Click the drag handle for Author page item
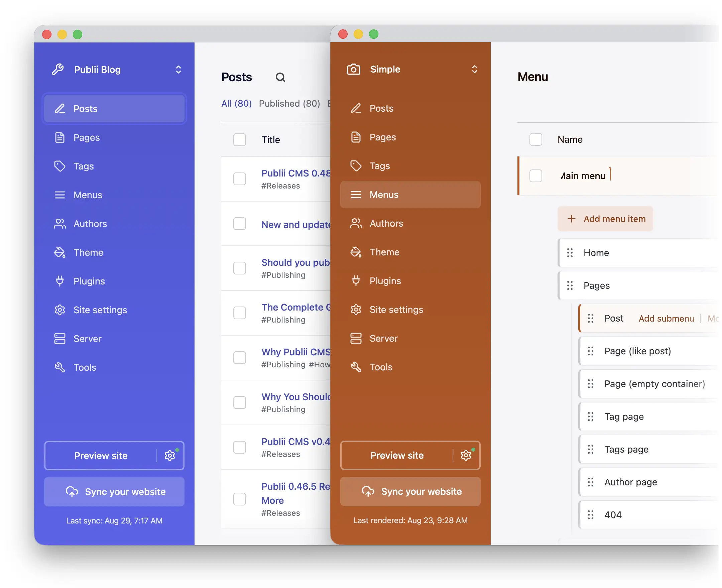Screen dimensions: 722x588 [591, 482]
